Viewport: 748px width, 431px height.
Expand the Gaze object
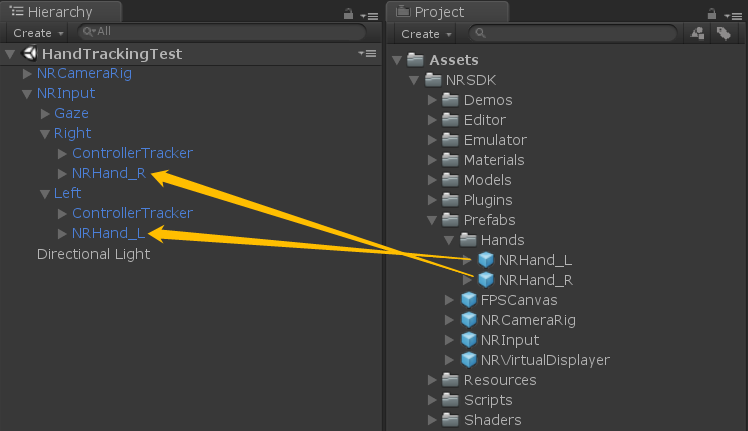pyautogui.click(x=45, y=113)
